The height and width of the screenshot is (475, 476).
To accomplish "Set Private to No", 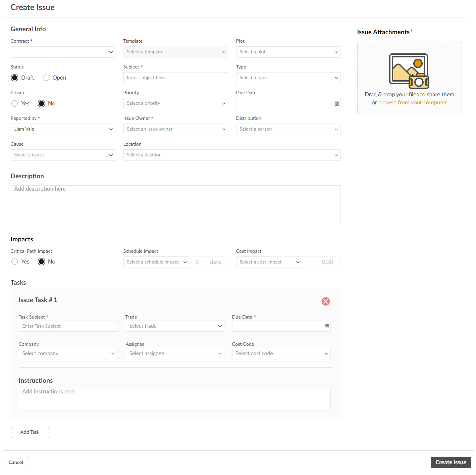I will coord(41,104).
